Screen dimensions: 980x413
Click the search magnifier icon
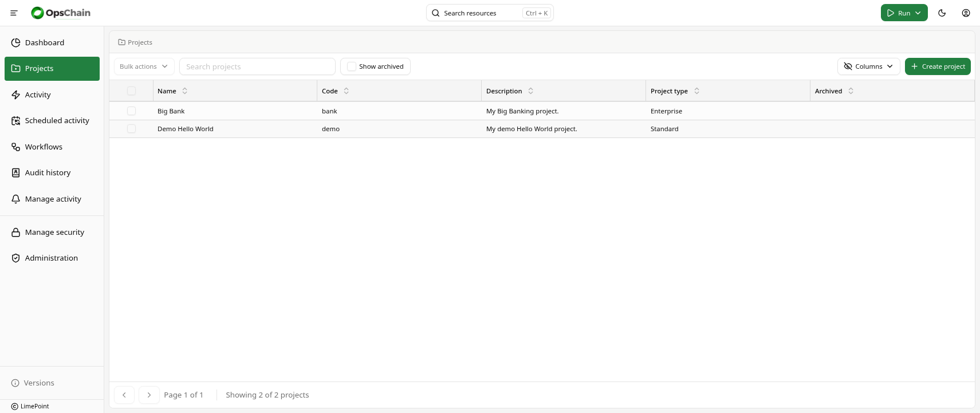tap(436, 13)
